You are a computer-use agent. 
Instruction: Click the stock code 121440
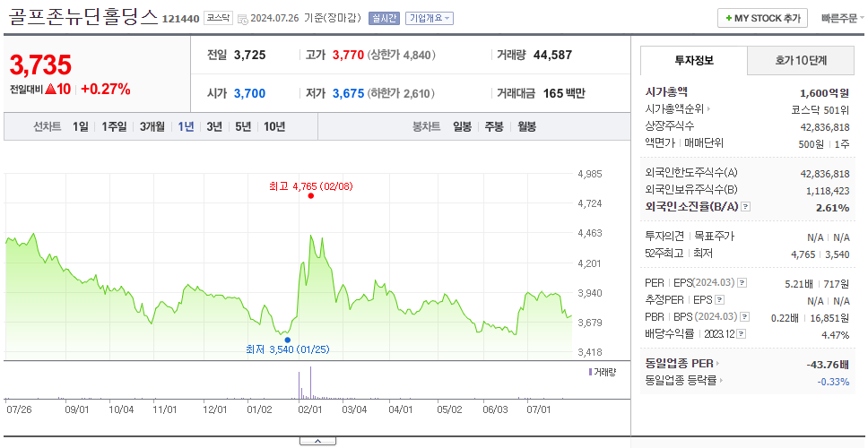(180, 20)
